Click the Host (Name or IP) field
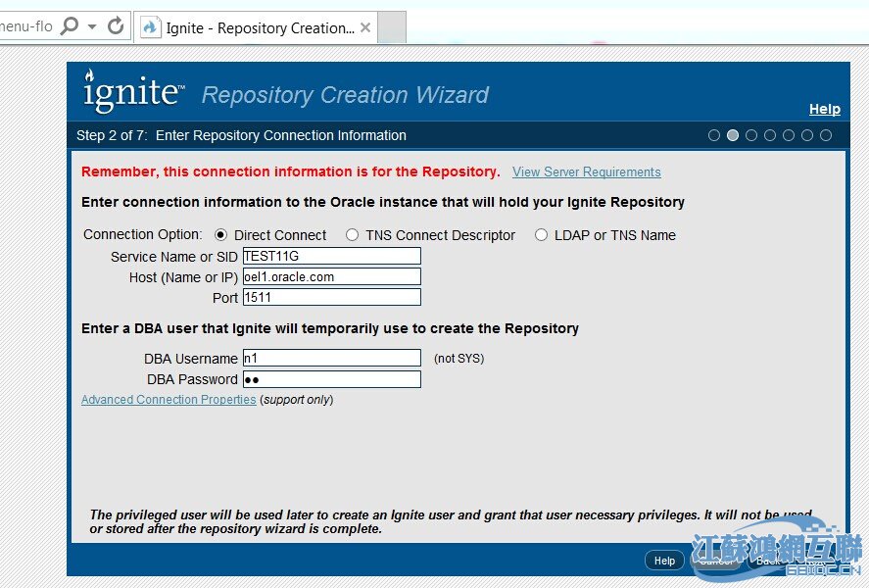The image size is (869, 588). point(332,276)
